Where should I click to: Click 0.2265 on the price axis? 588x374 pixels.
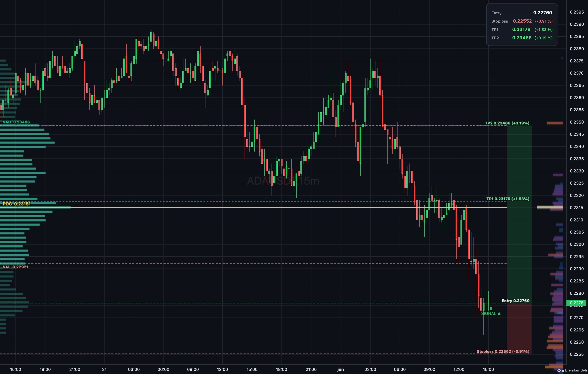[577, 330]
